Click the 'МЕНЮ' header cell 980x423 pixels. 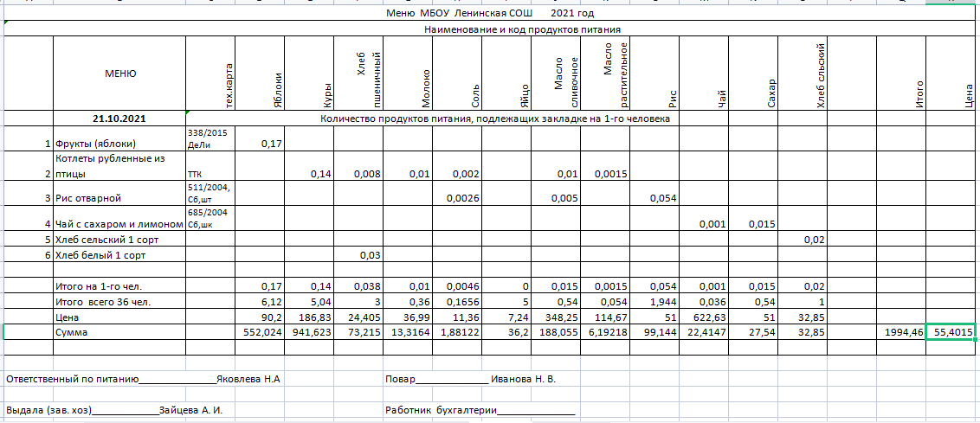click(119, 74)
